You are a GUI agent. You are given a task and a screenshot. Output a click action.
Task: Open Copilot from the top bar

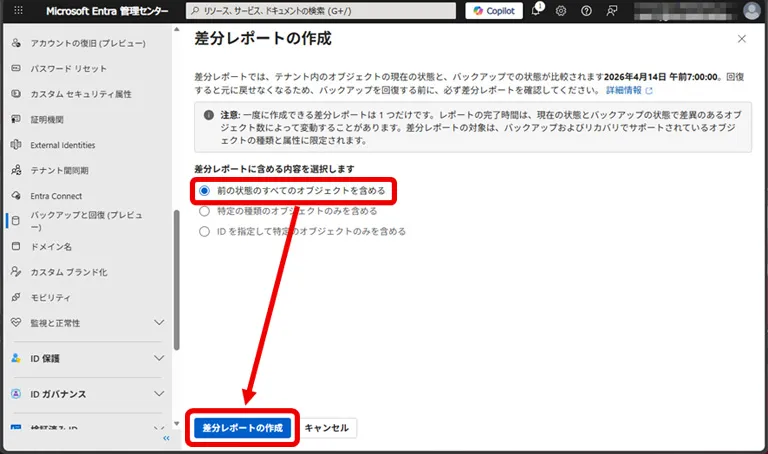(x=494, y=11)
